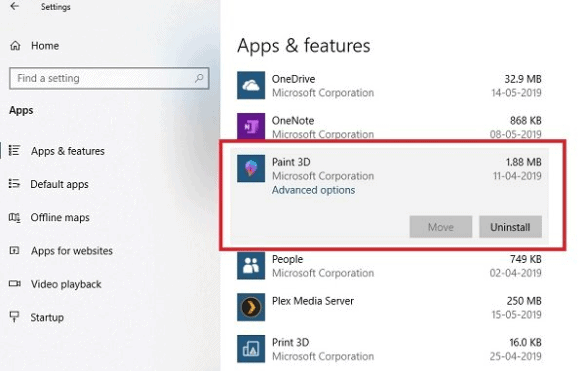
Task: Click the 16.0 KB size of Print 3D
Action: 525,342
